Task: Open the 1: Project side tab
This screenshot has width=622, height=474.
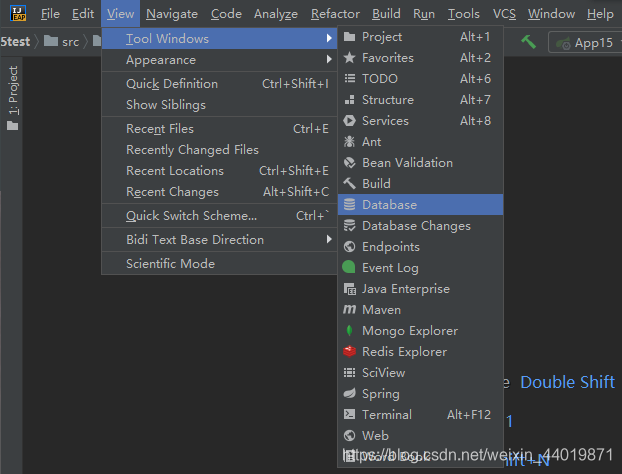Action: (13, 98)
